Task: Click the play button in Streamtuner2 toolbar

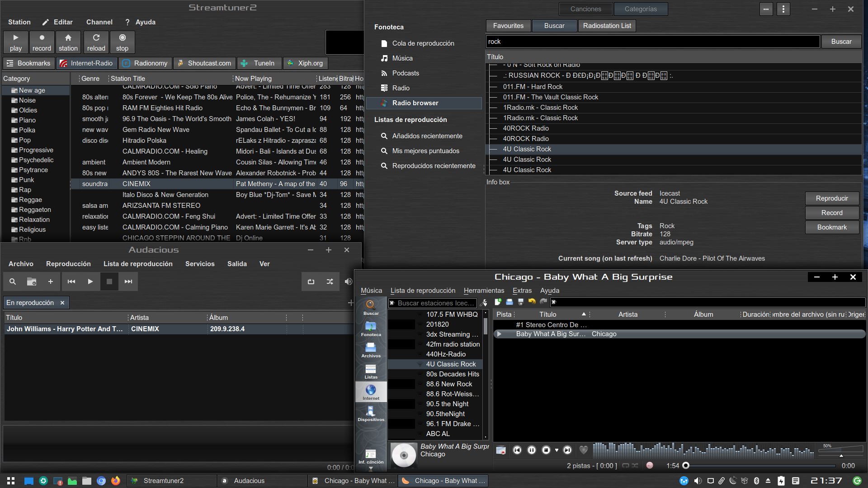Action: (16, 42)
